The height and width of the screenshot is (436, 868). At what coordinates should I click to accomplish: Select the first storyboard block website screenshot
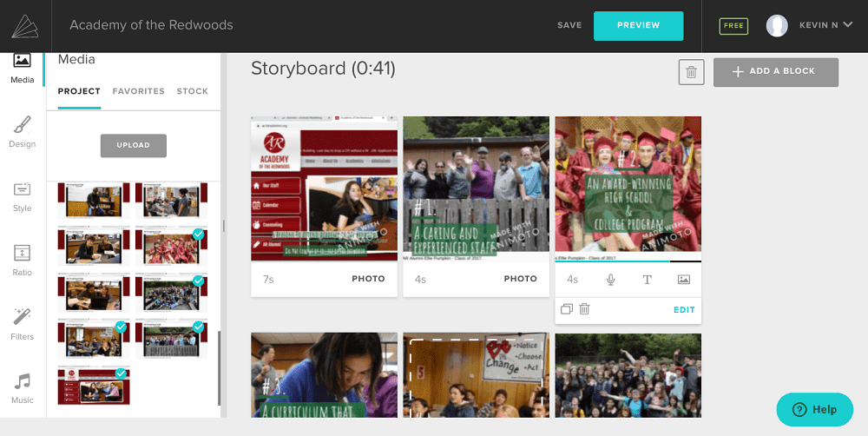coord(325,189)
